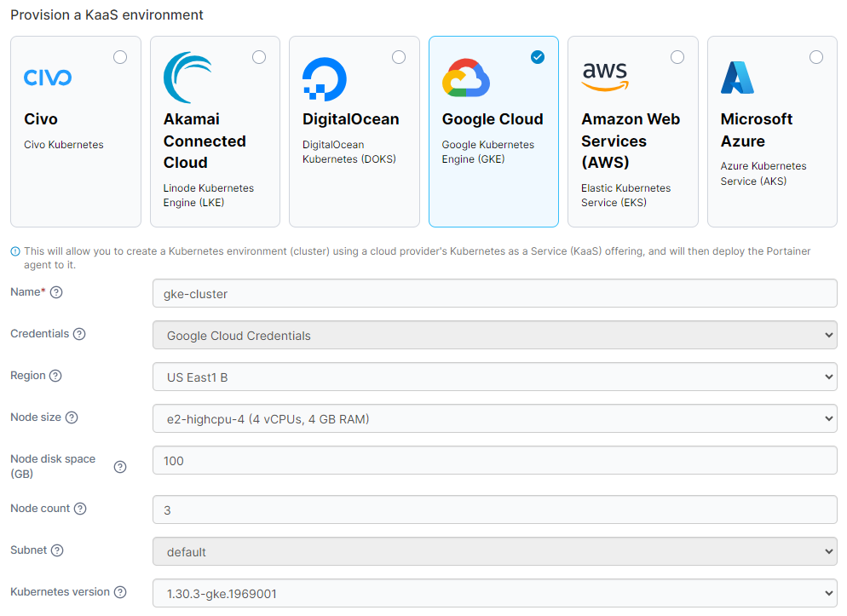This screenshot has width=847, height=616.
Task: Focus the Node count input field
Action: [494, 509]
